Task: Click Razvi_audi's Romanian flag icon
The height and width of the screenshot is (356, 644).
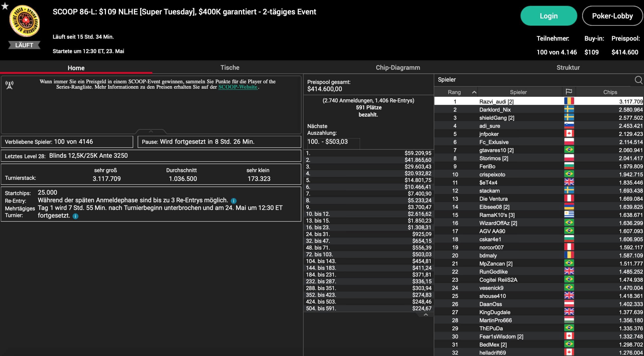Action: (569, 101)
